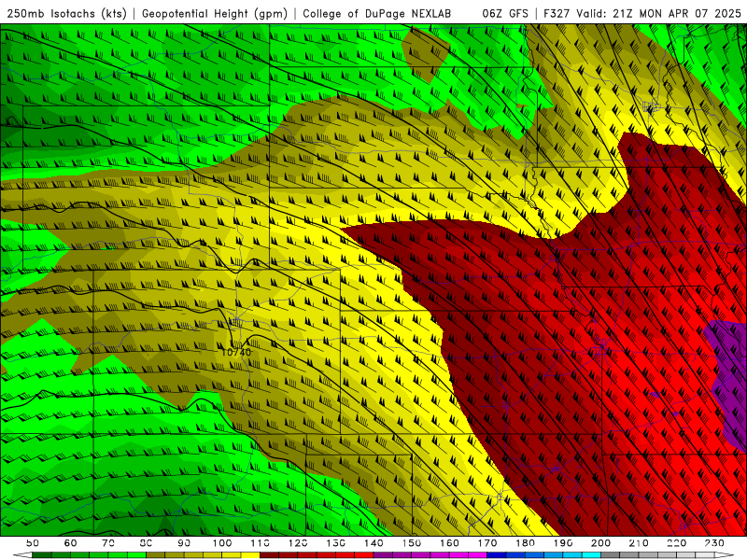The image size is (747, 560).
Task: Click the dark blue swatch right of 170
Action: (x=497, y=555)
